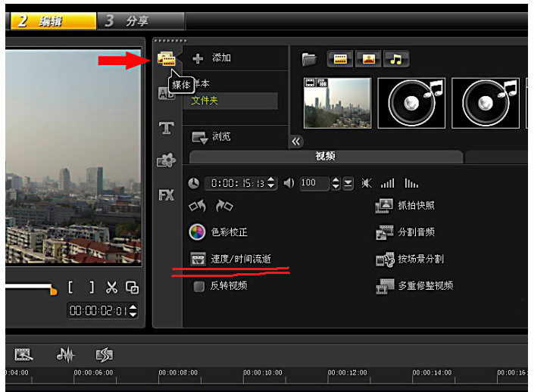The width and height of the screenshot is (553, 392).
Task: Click the 添加 add folder button
Action: pyautogui.click(x=211, y=58)
